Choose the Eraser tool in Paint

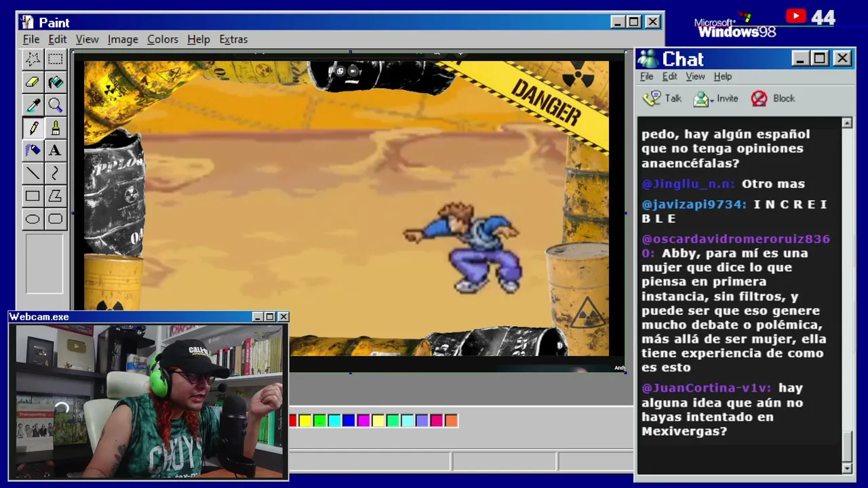[x=33, y=82]
